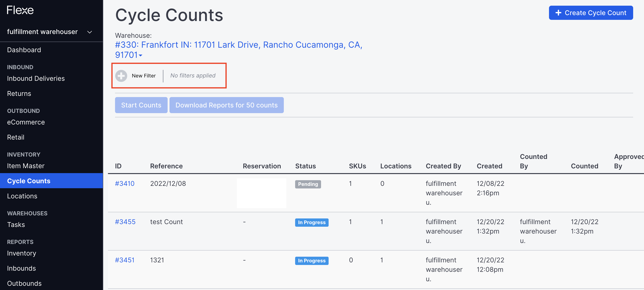The height and width of the screenshot is (290, 644).
Task: Open the warehouse #330 selector dropdown
Action: click(140, 55)
